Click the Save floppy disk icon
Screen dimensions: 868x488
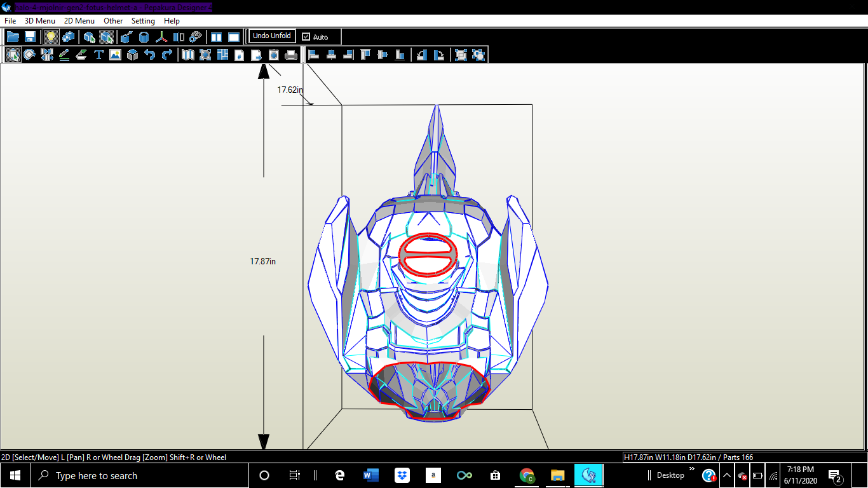pyautogui.click(x=30, y=37)
